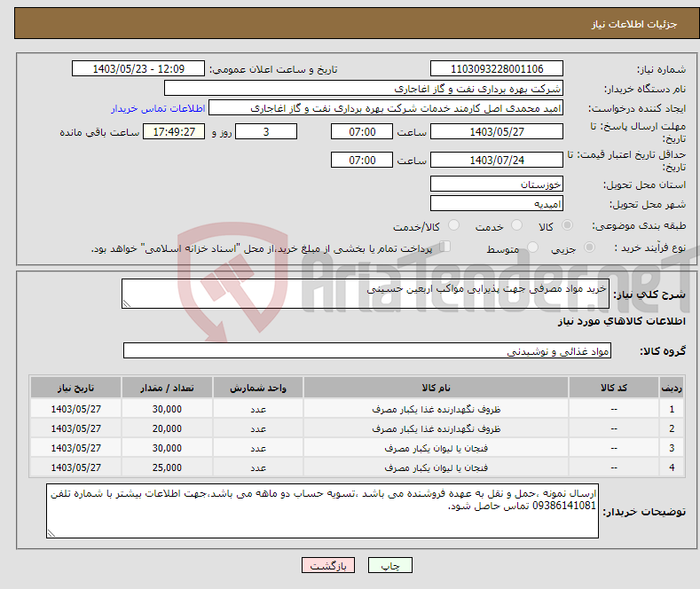Click the تعداد / مقدار column header
This screenshot has width=700, height=589.
(167, 388)
